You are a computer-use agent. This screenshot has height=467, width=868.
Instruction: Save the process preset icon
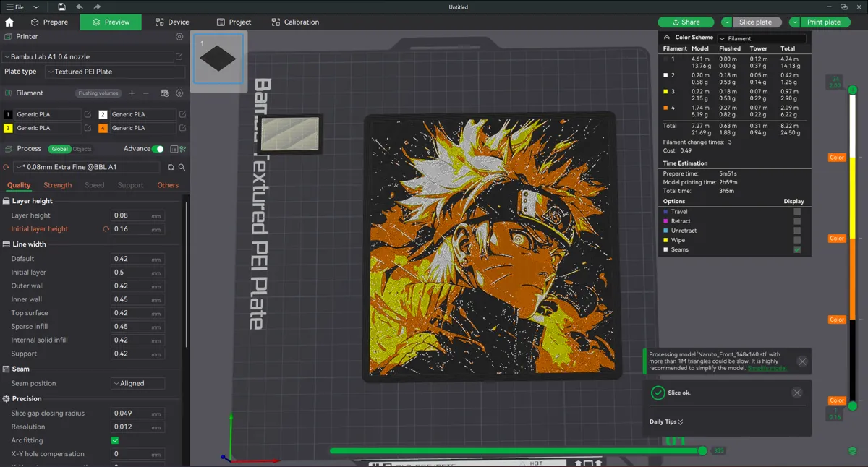tap(171, 167)
